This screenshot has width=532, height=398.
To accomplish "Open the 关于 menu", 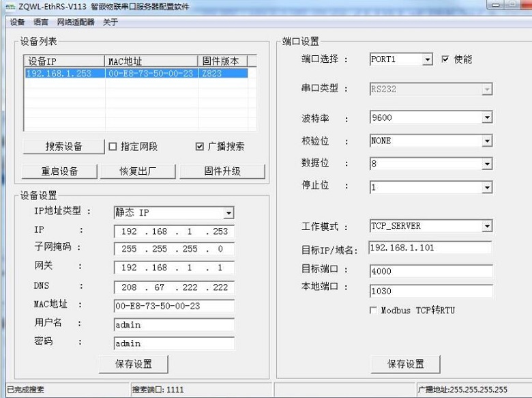I will pyautogui.click(x=110, y=22).
